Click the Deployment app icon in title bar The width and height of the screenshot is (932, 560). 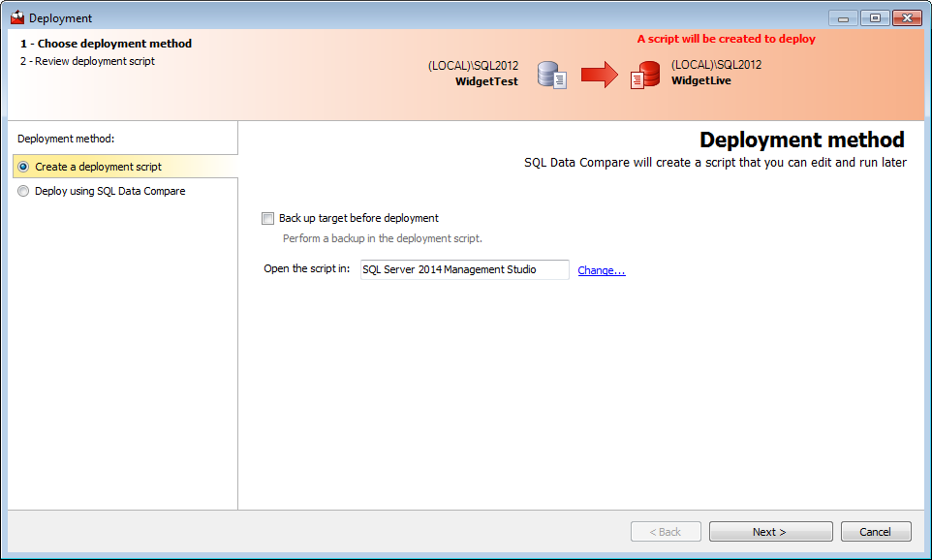[16, 17]
